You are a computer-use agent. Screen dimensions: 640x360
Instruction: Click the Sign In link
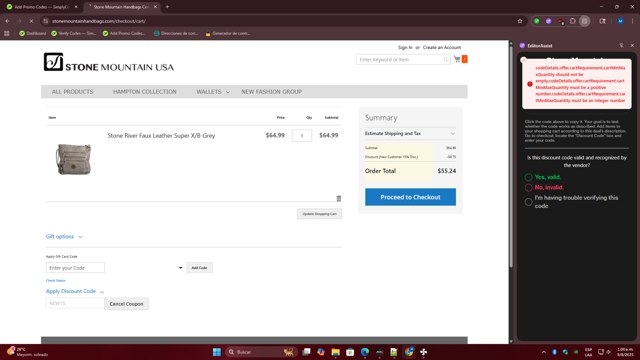coord(405,47)
